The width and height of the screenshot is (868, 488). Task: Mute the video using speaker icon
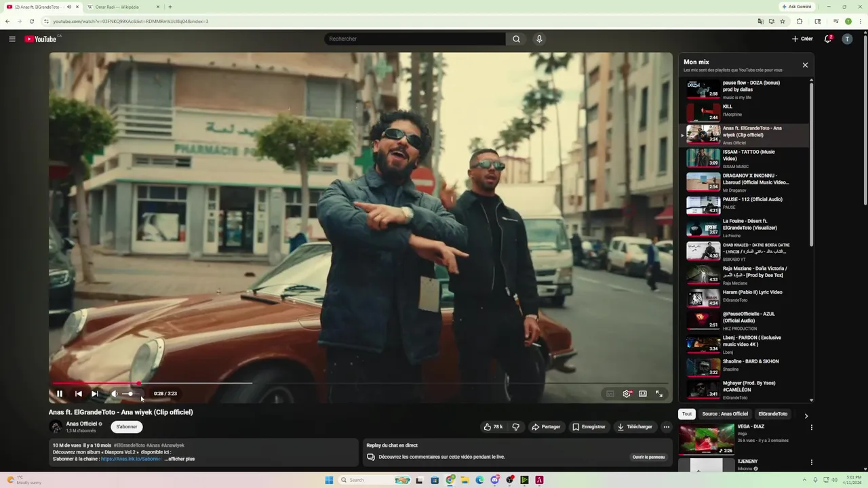tap(115, 394)
